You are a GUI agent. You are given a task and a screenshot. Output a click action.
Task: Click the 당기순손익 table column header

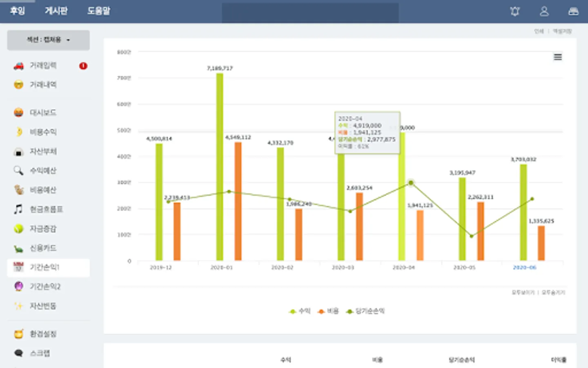461,360
